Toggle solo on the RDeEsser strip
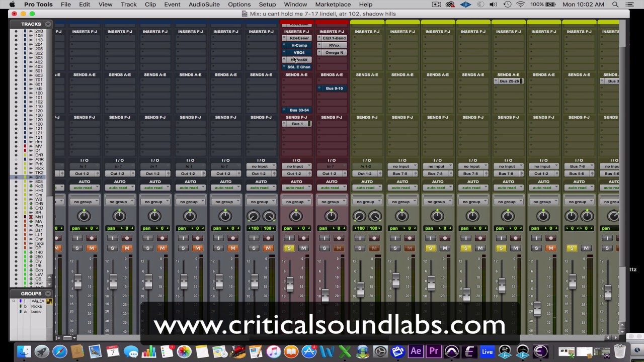 [289, 248]
